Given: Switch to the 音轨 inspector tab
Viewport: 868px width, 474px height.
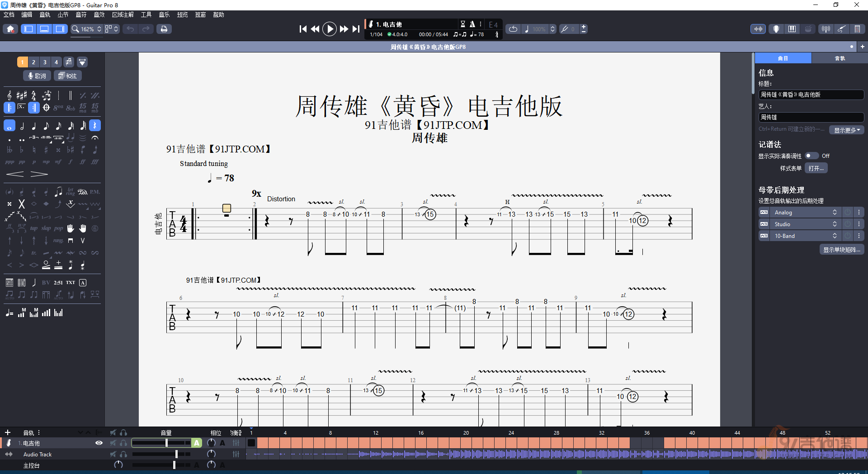Looking at the screenshot, I should click(x=840, y=58).
